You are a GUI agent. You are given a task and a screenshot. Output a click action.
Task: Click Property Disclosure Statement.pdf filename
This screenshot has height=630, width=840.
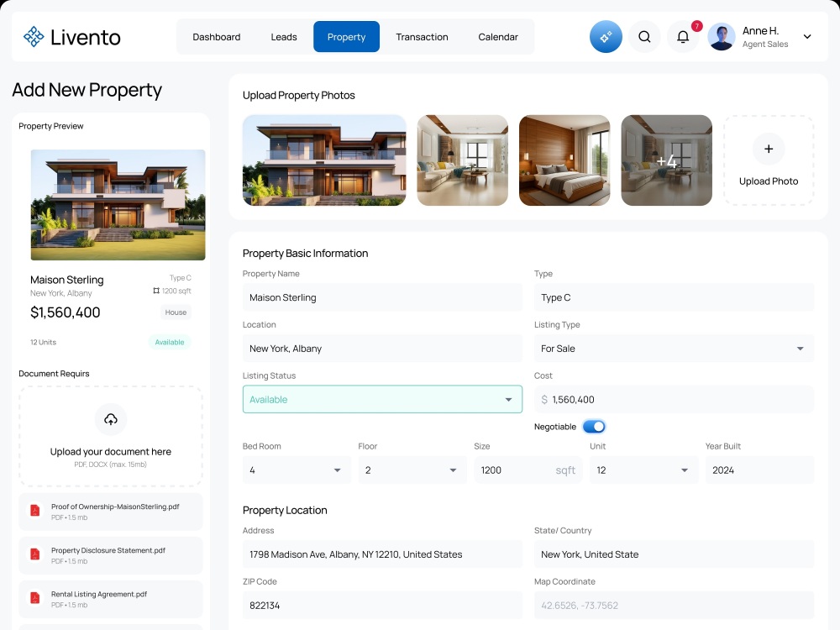pos(108,550)
